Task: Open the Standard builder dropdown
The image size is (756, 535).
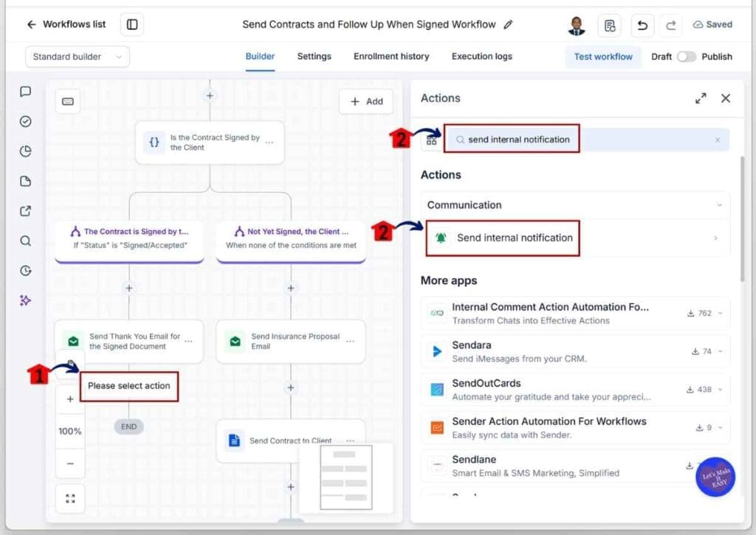Action: point(77,57)
